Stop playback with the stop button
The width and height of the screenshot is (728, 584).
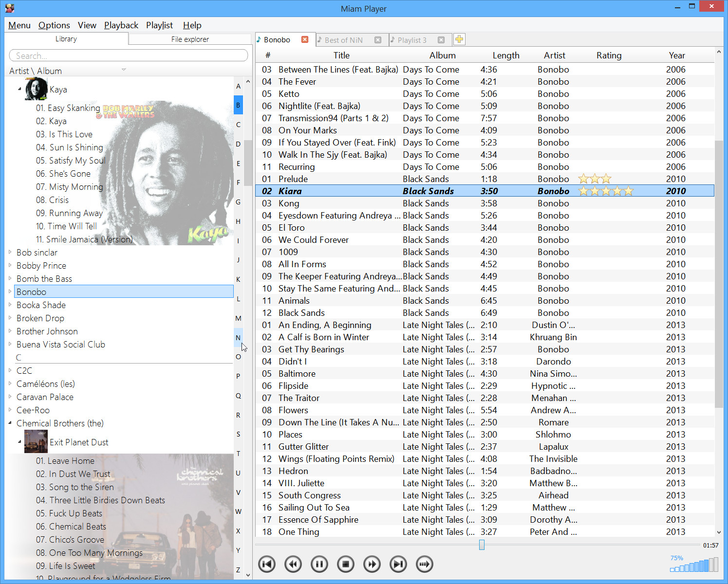click(x=345, y=564)
